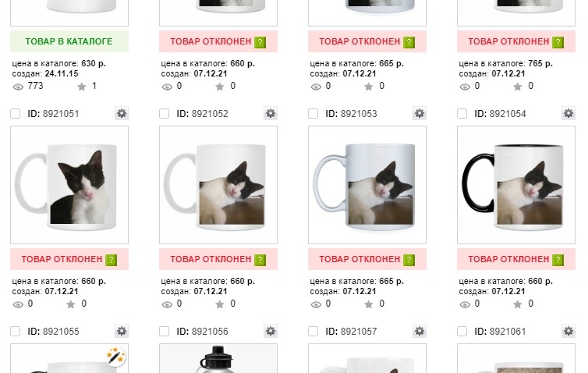Click the green 'ТОВАР В КАТАЛОГЕ' status label

coord(69,41)
